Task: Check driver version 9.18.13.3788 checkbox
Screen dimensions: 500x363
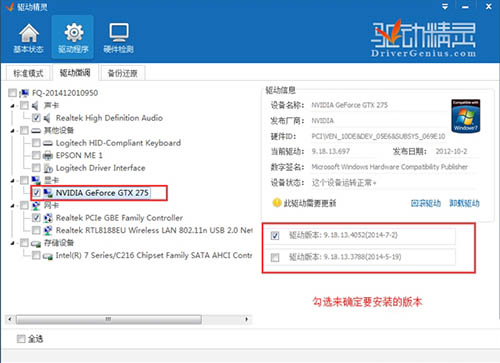Action: tap(275, 257)
